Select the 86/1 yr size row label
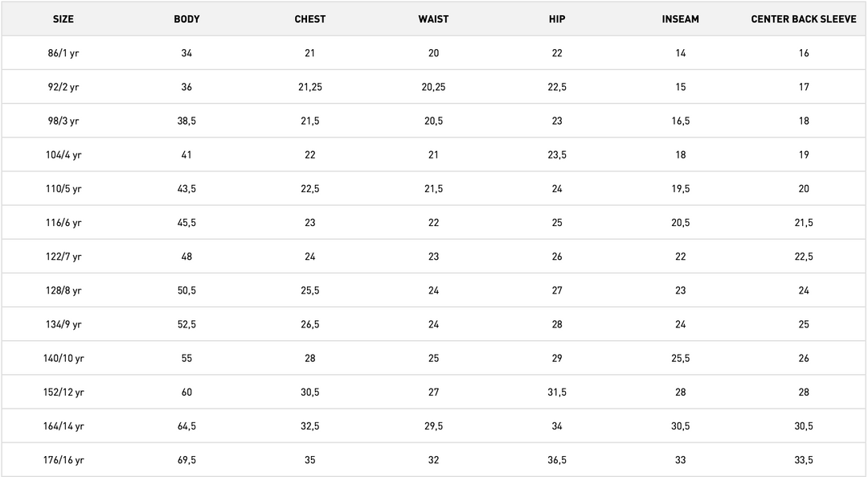The image size is (868, 477). coord(63,53)
